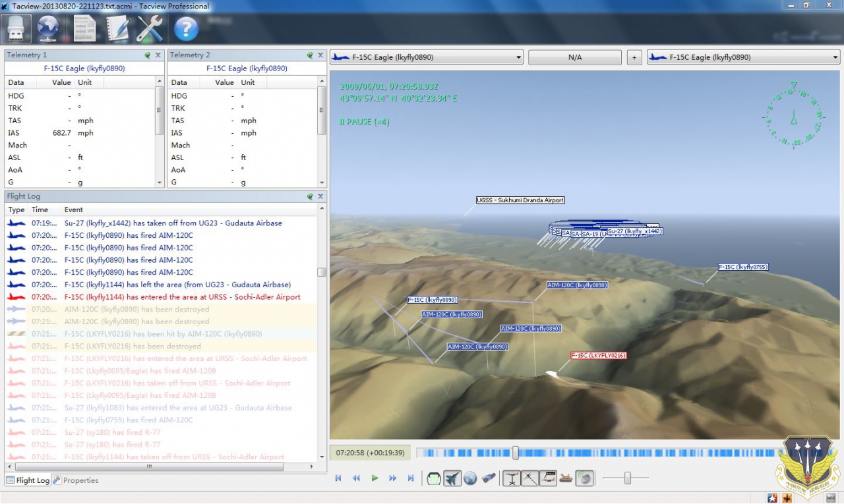Pin the Flight Log panel
Image resolution: width=844 pixels, height=504 pixels.
click(310, 196)
